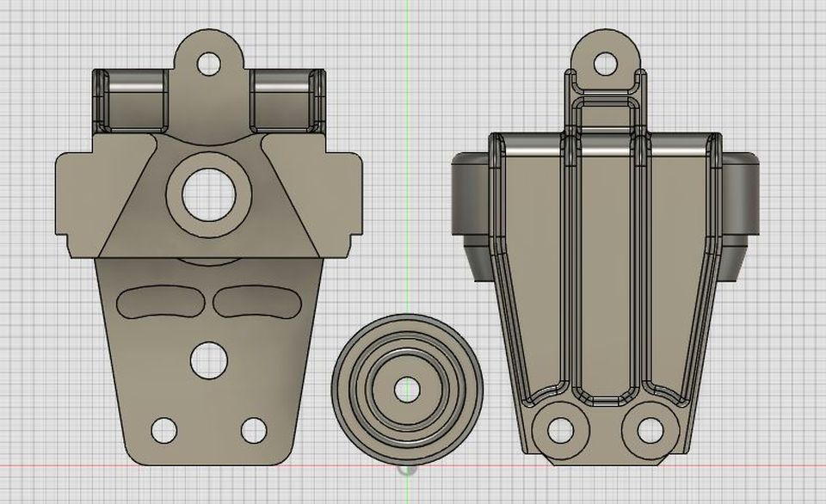This screenshot has height=504, width=826.
Task: Select the origin point below the round bushing
Action: (408, 470)
